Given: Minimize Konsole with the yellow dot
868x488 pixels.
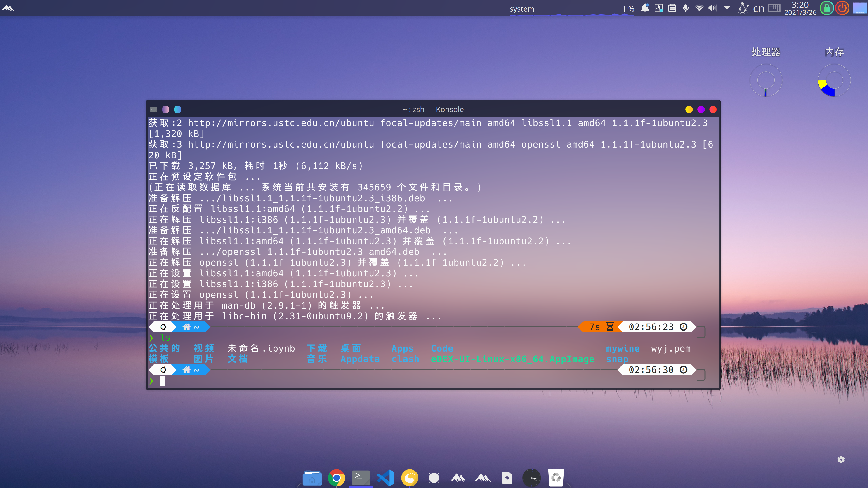Looking at the screenshot, I should click(689, 109).
